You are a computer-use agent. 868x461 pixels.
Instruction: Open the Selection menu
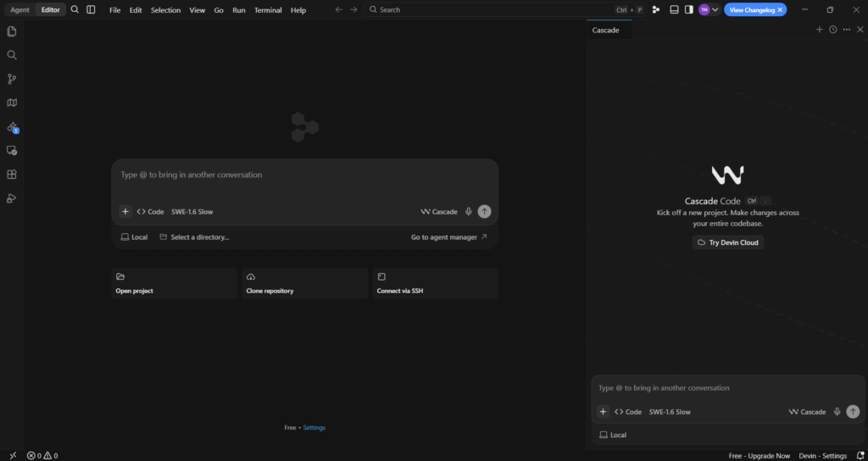coord(165,10)
